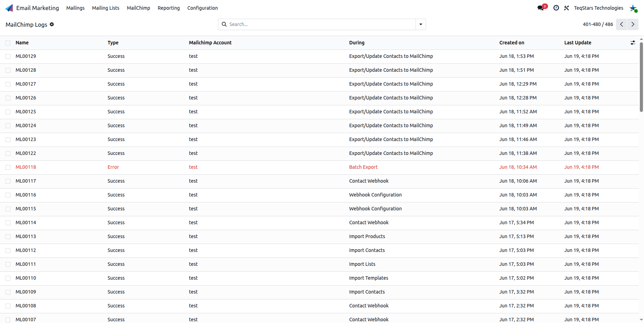Click Import Contacts in ML00112 row
This screenshot has width=644, height=323.
[x=367, y=250]
